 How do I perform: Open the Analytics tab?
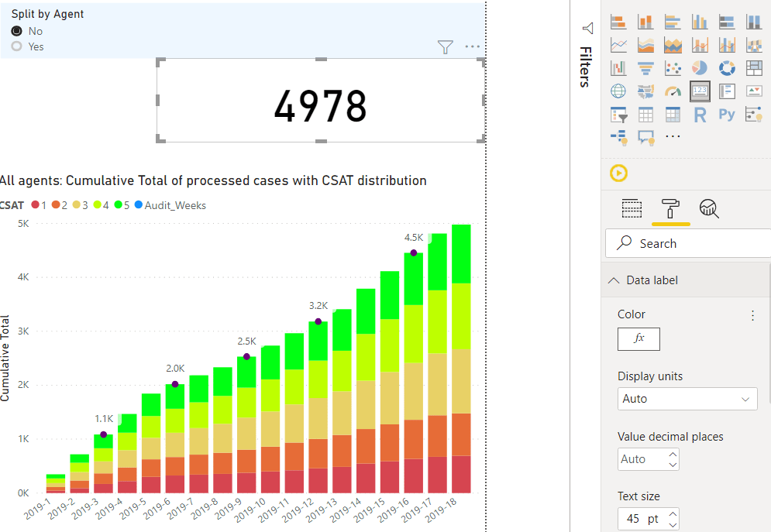(709, 208)
